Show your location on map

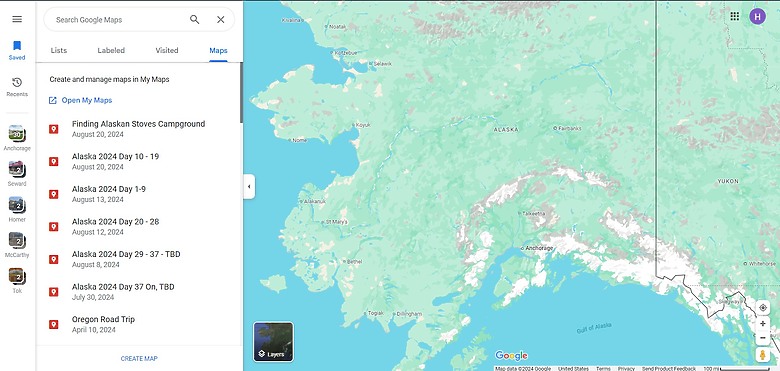pyautogui.click(x=763, y=308)
